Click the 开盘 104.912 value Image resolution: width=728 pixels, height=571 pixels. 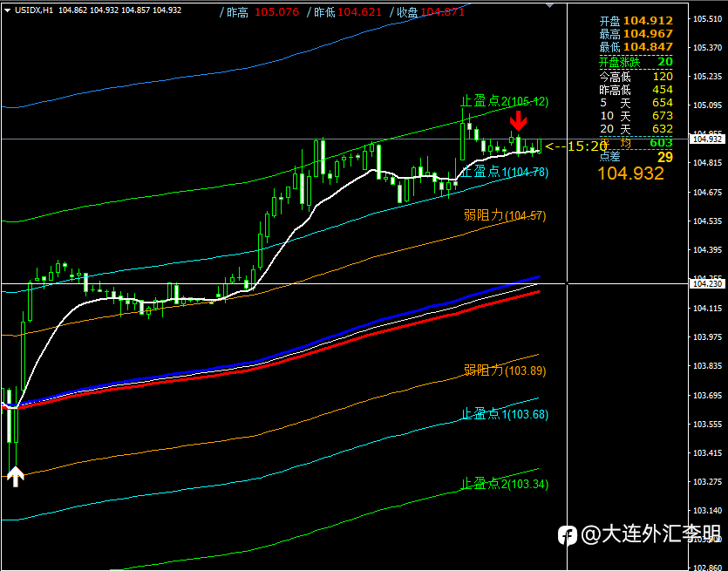(636, 21)
